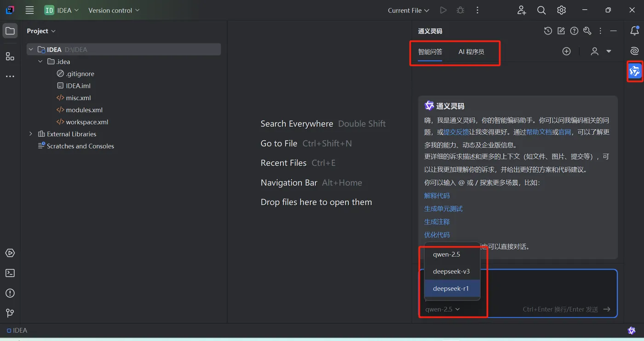The image size is (644, 341).
Task: Open Search Everywhere magnifier icon
Action: click(541, 10)
